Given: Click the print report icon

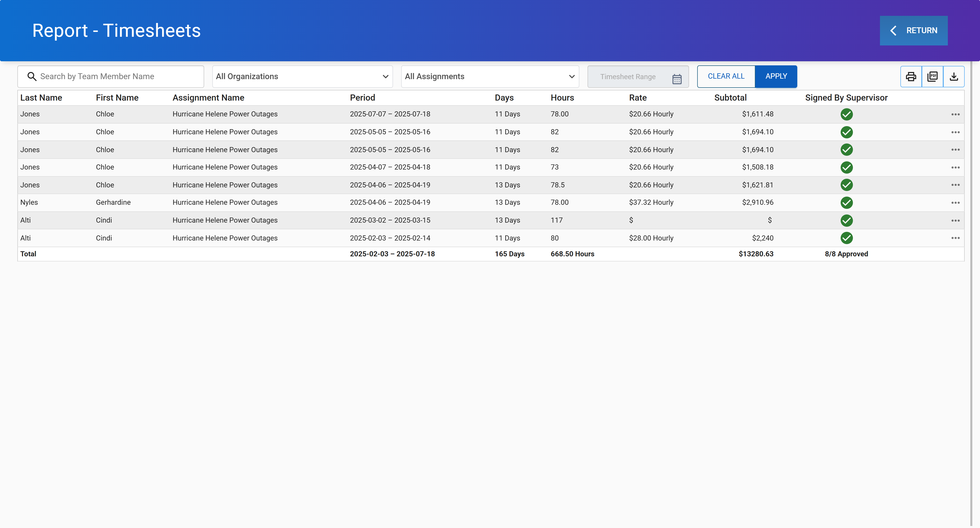Looking at the screenshot, I should (911, 76).
